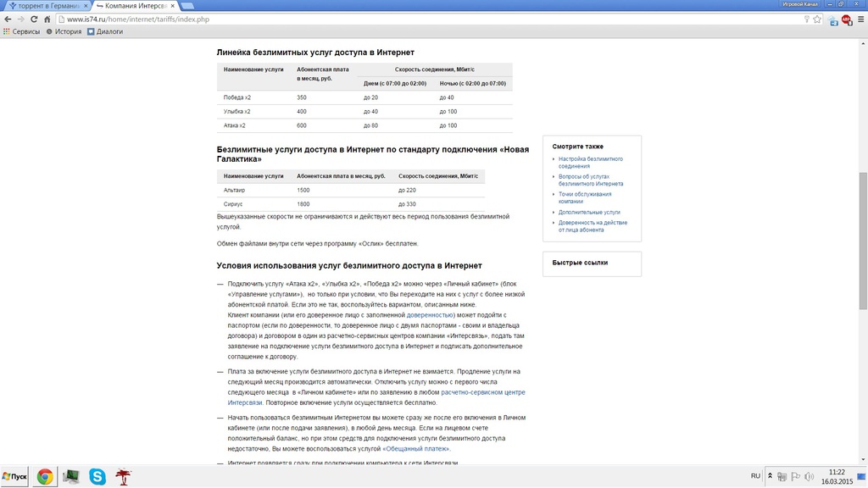
Task: Click the show desktop button
Action: tap(862, 476)
